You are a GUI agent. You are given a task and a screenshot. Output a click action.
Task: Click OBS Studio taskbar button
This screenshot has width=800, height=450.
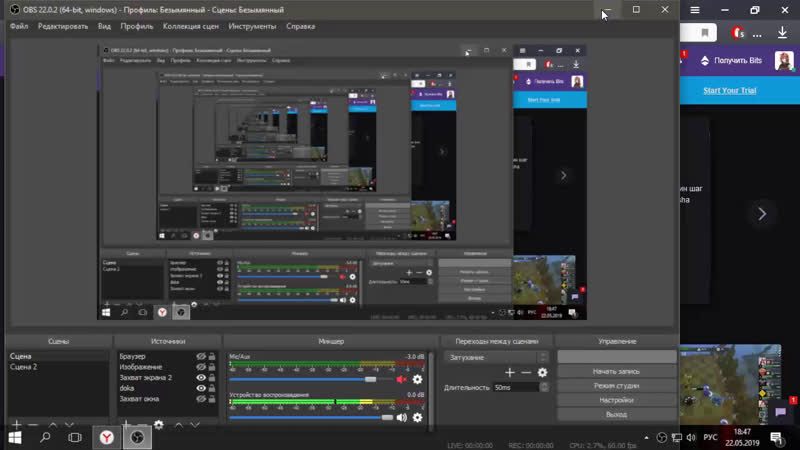click(x=137, y=438)
